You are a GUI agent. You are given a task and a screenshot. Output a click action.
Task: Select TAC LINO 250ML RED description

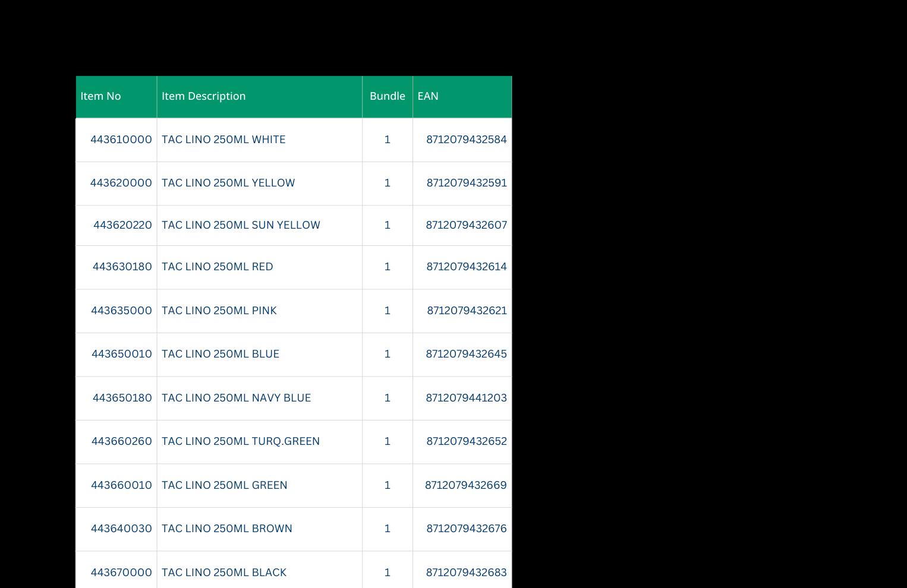coord(218,267)
